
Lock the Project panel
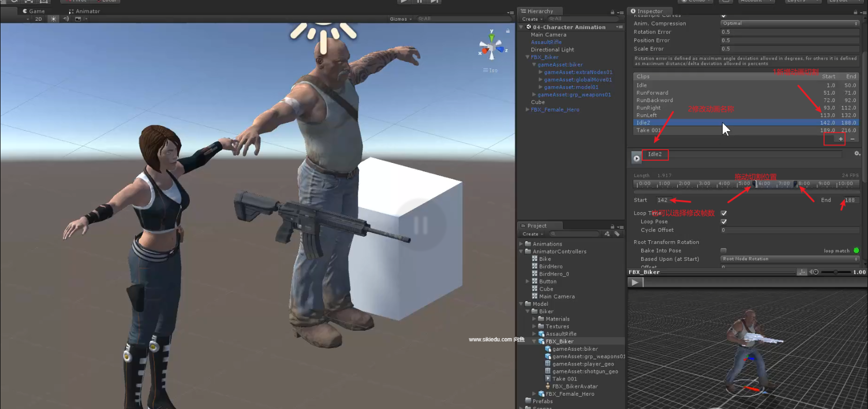[x=612, y=226]
